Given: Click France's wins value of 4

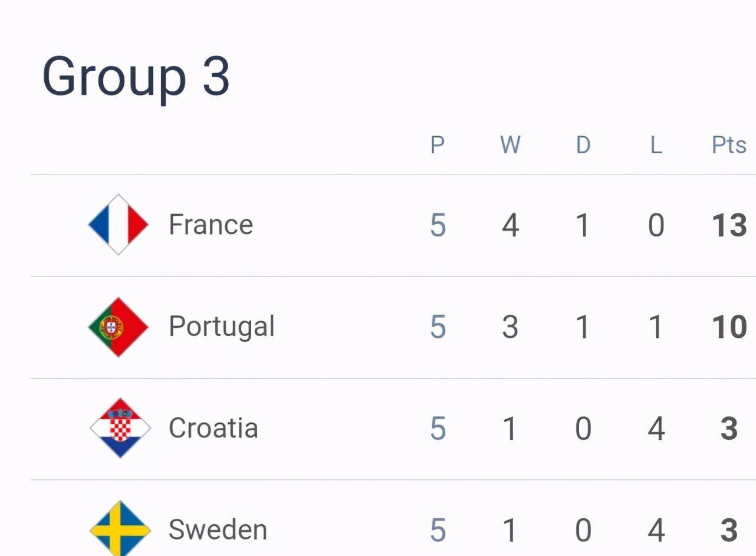Looking at the screenshot, I should click(x=510, y=226).
